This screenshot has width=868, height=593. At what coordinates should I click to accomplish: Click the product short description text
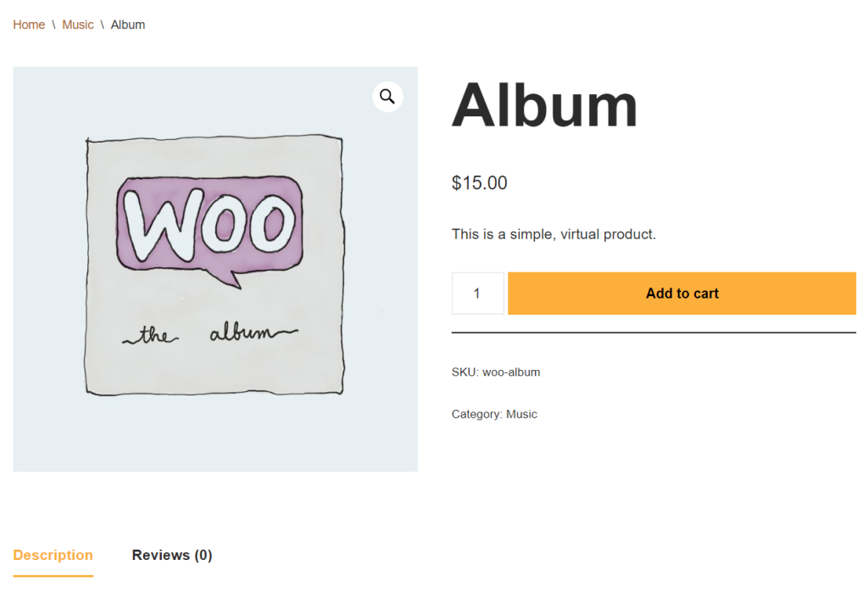[x=554, y=234]
